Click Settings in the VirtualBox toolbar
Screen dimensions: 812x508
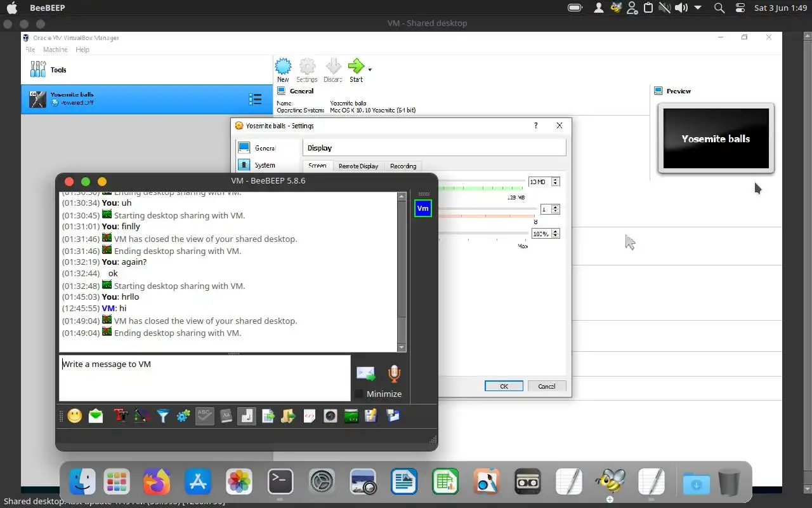click(x=307, y=70)
